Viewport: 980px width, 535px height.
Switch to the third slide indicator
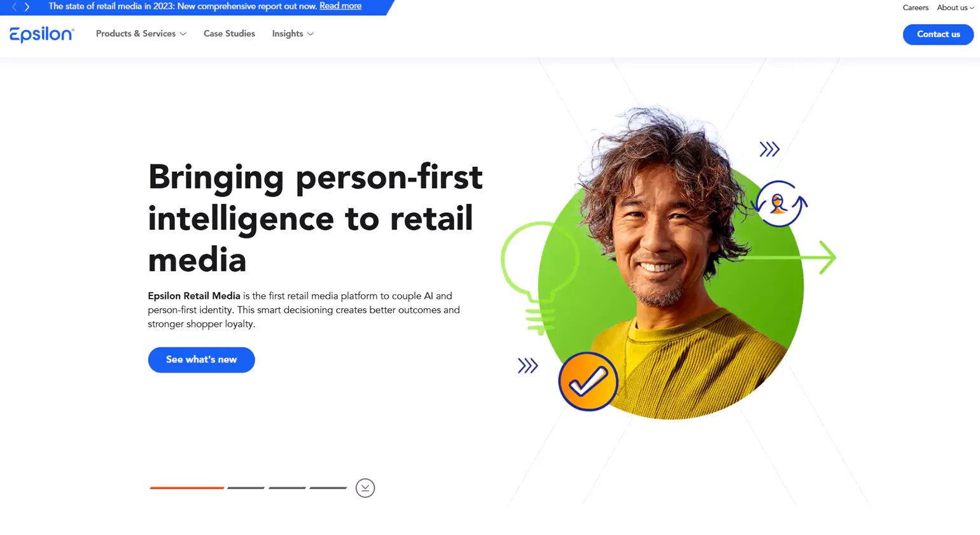[x=287, y=488]
